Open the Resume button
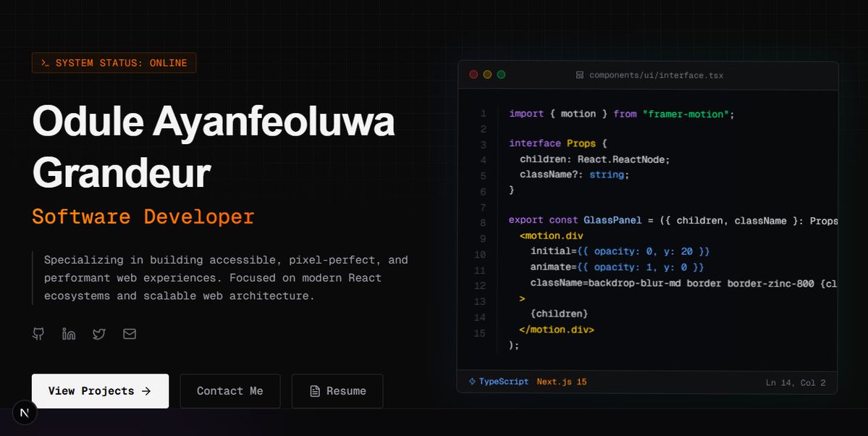This screenshot has width=868, height=436. click(337, 391)
